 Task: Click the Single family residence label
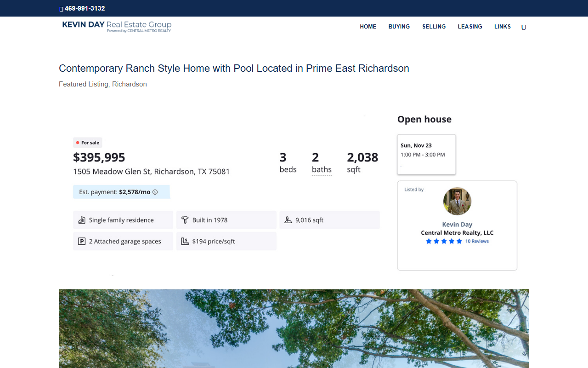121,220
